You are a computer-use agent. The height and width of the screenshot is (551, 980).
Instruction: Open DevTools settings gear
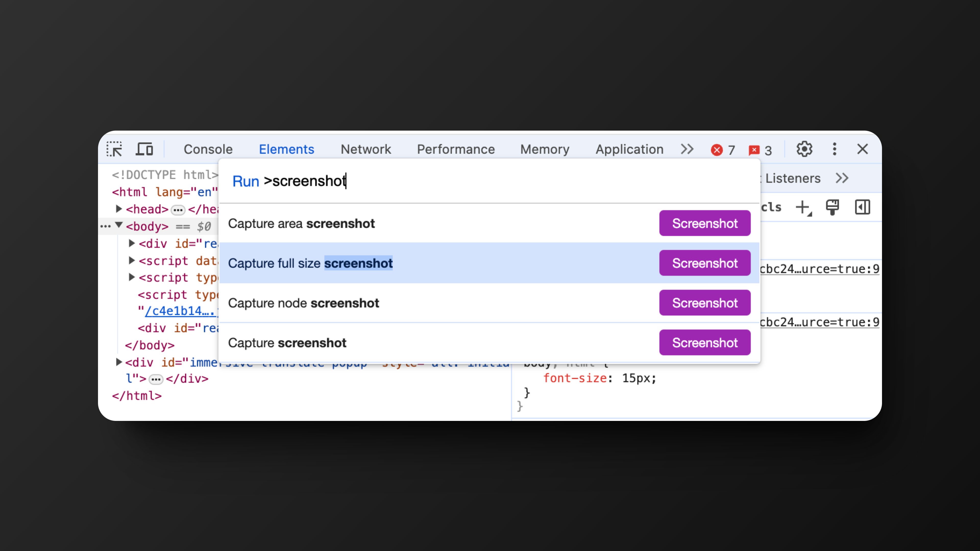click(x=804, y=149)
